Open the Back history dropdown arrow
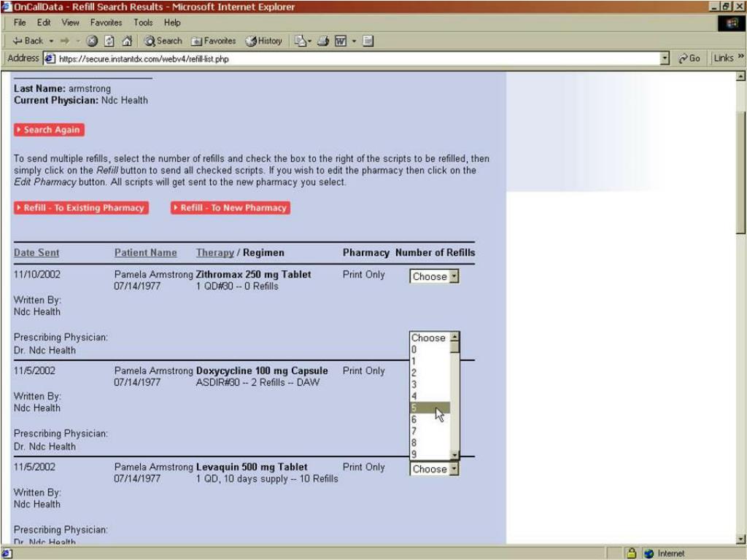The width and height of the screenshot is (747, 560). tap(51, 41)
